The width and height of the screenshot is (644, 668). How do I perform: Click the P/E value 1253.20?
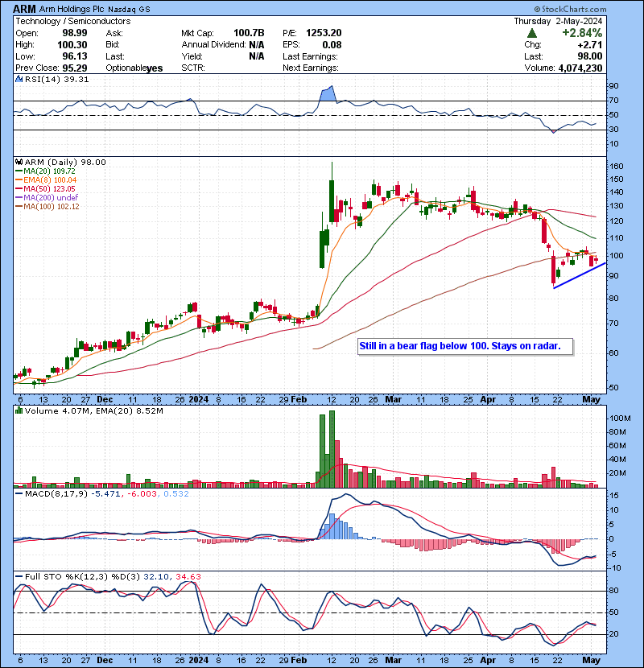[x=324, y=33]
